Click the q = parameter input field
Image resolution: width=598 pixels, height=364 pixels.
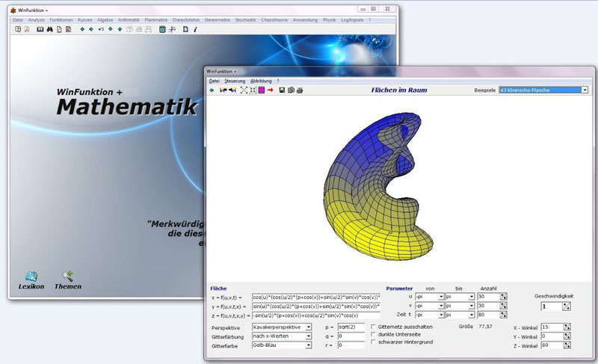pos(351,336)
